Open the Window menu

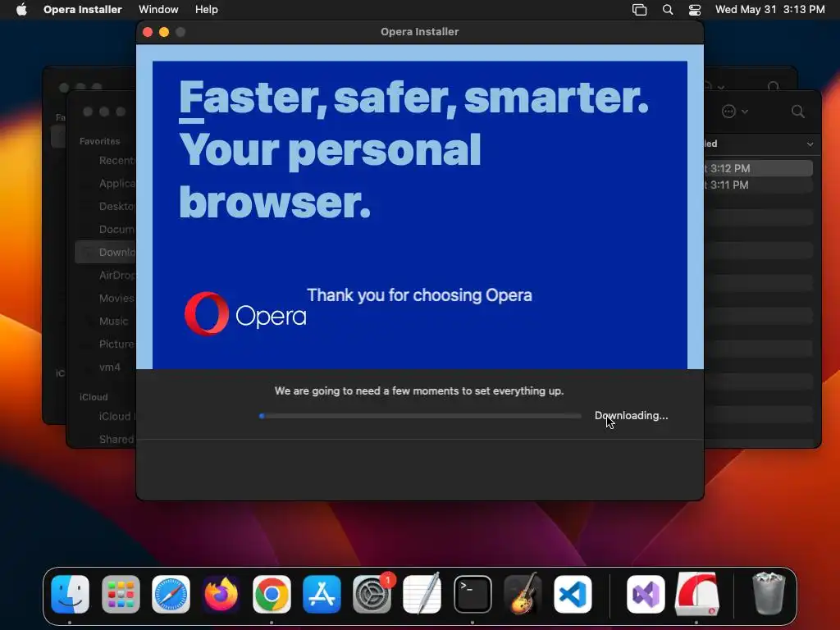[158, 10]
